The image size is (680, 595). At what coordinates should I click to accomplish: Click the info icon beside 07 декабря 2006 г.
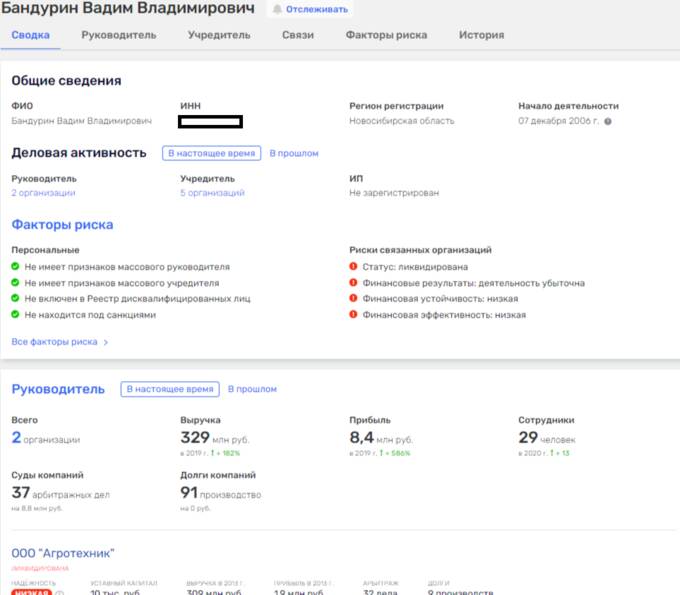click(x=608, y=121)
